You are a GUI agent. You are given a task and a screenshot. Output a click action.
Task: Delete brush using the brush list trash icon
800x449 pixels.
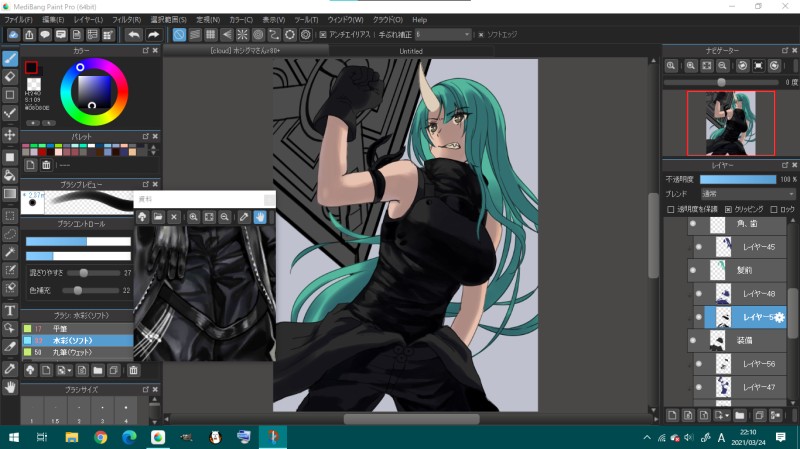coord(133,370)
